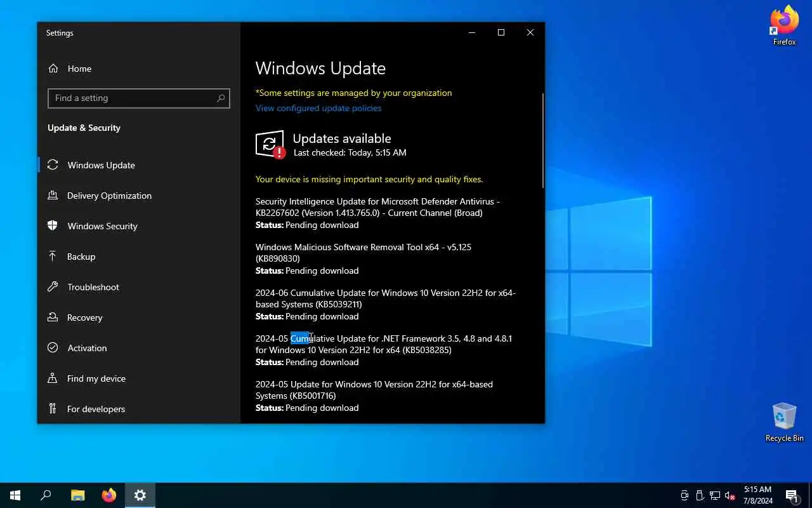This screenshot has height=508, width=812.
Task: Open Activation settings
Action: pos(138,348)
